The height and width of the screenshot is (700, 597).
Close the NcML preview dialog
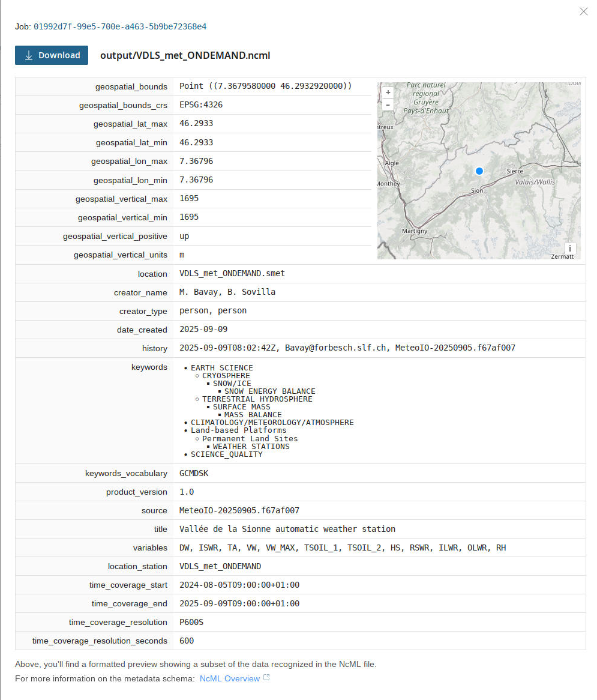[x=583, y=11]
